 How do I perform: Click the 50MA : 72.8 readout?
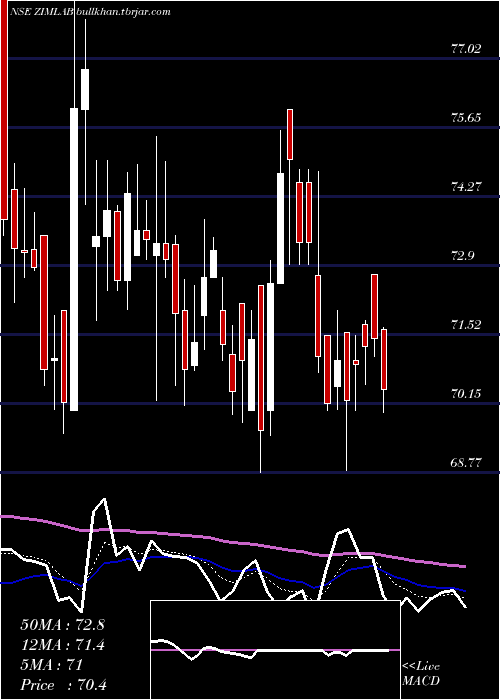(62, 625)
